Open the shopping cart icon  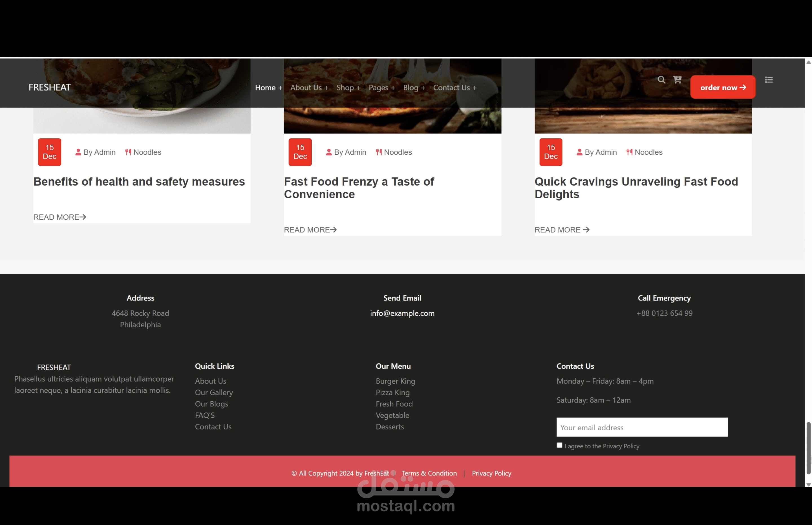point(677,80)
